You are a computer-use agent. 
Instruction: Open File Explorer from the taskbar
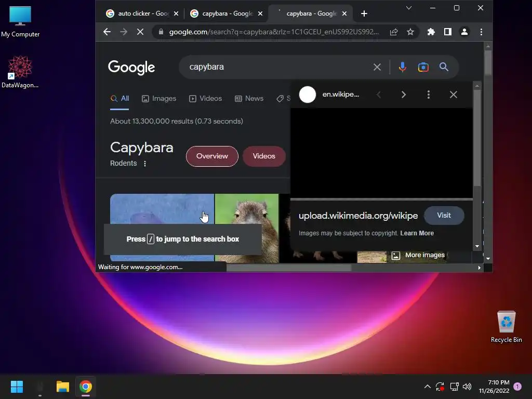click(63, 387)
